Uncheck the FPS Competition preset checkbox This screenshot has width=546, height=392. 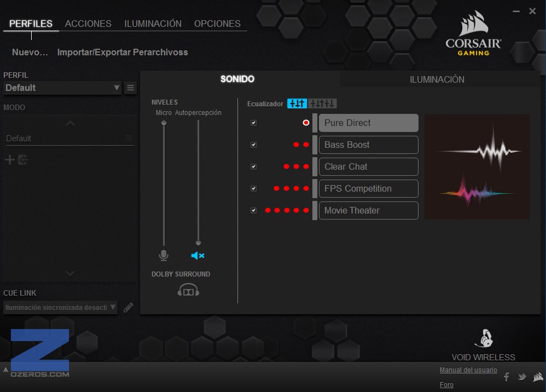coord(254,188)
